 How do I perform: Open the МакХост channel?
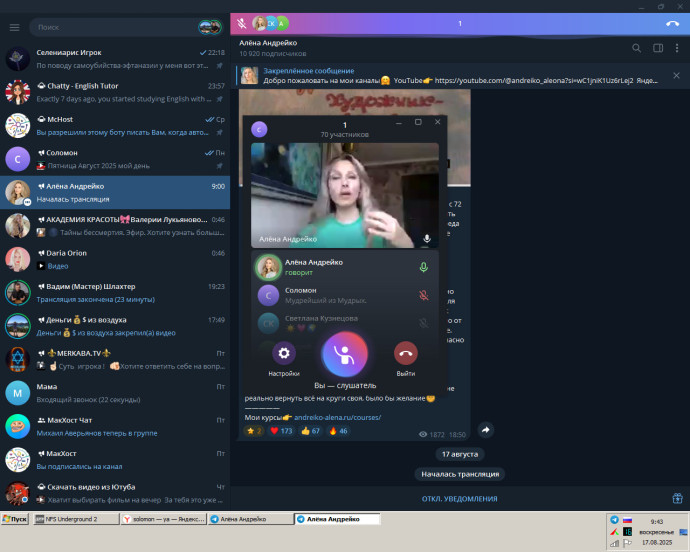115,460
